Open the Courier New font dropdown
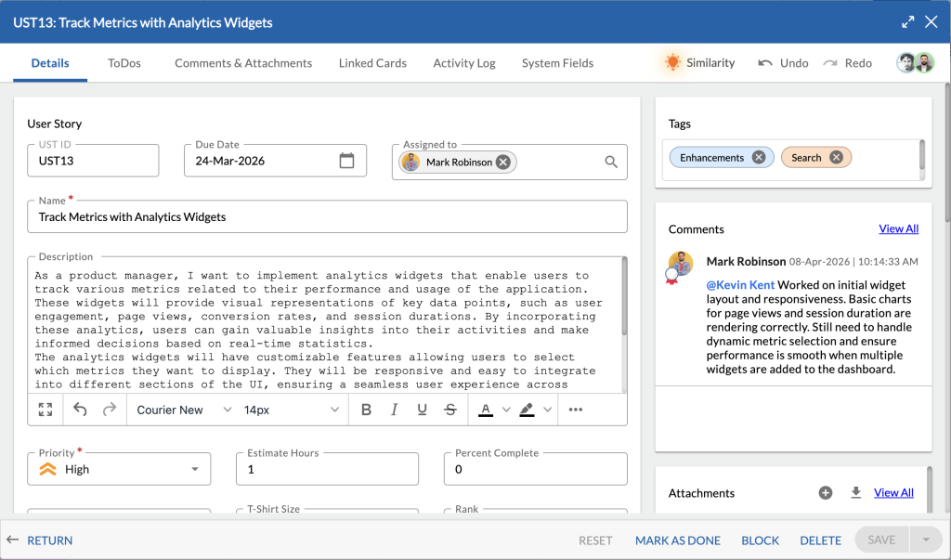The image size is (951, 560). tap(184, 410)
